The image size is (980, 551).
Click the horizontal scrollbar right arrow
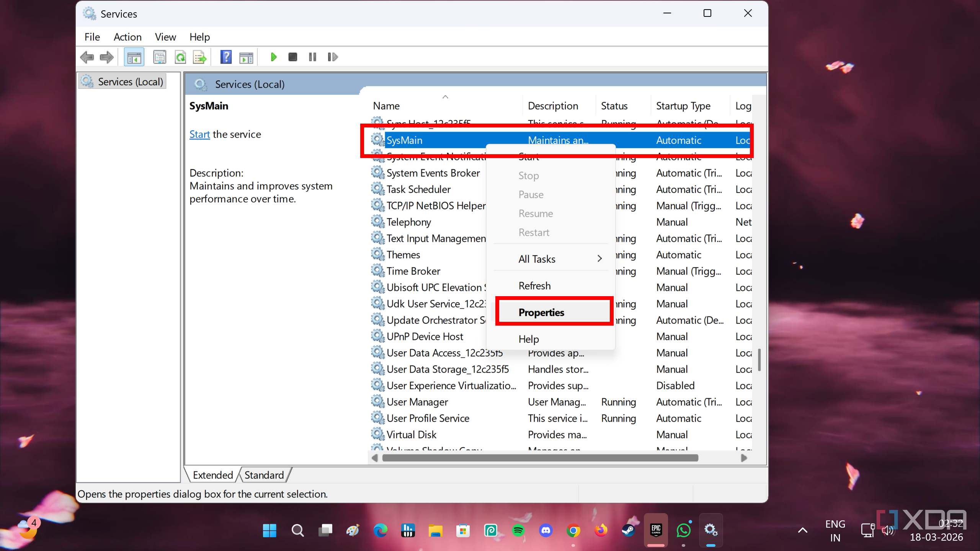(744, 458)
